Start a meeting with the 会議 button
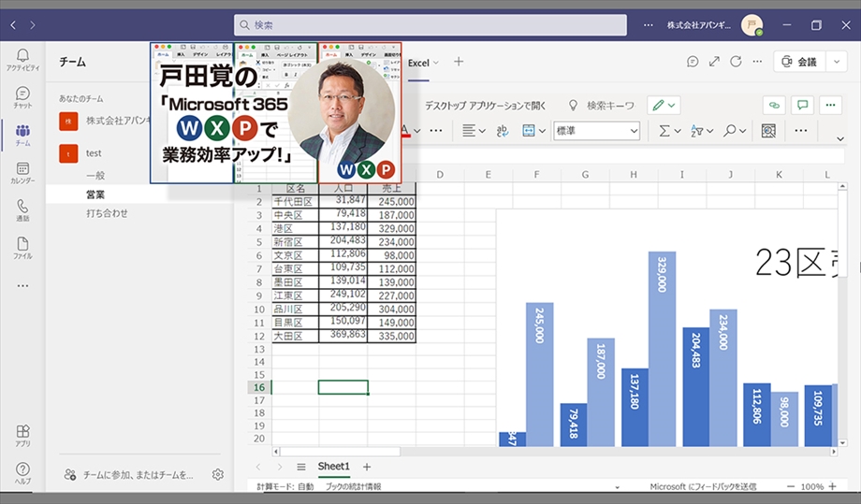Screen dimensions: 861x504 pos(799,62)
